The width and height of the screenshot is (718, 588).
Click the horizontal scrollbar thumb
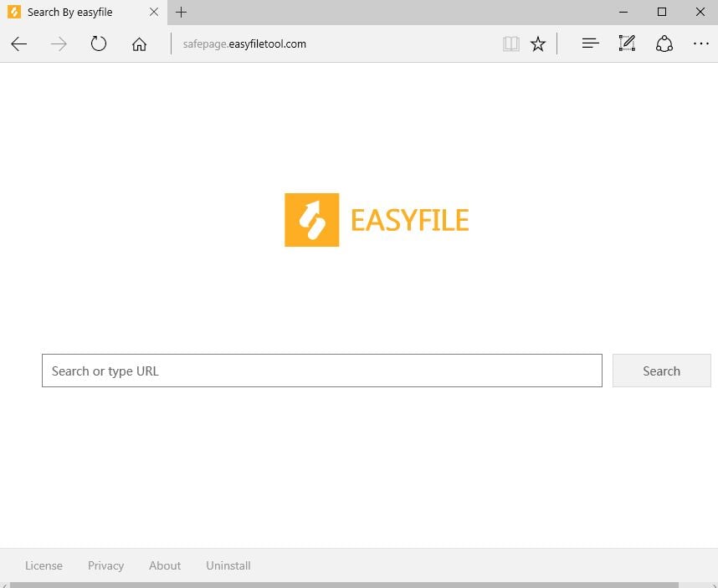344,585
